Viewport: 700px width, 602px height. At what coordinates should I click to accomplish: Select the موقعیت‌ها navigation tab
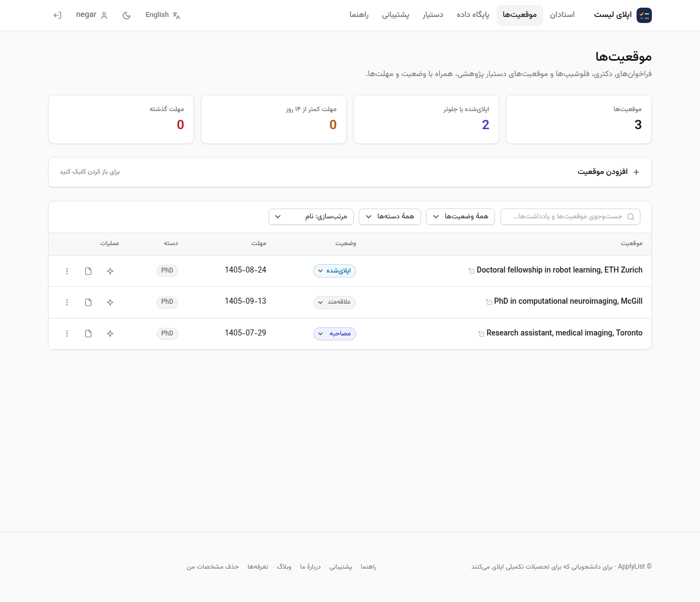520,15
